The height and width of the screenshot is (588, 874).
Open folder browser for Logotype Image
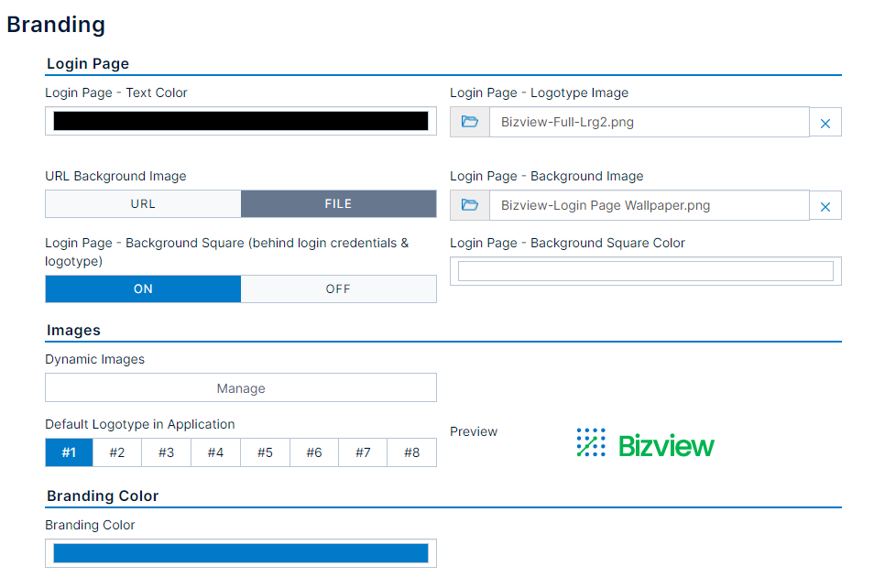[x=470, y=122]
